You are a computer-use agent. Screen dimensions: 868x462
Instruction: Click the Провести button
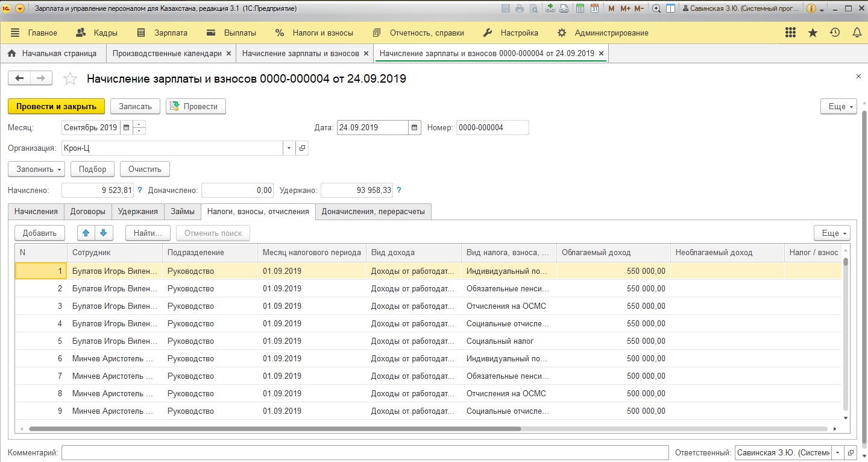pos(195,106)
